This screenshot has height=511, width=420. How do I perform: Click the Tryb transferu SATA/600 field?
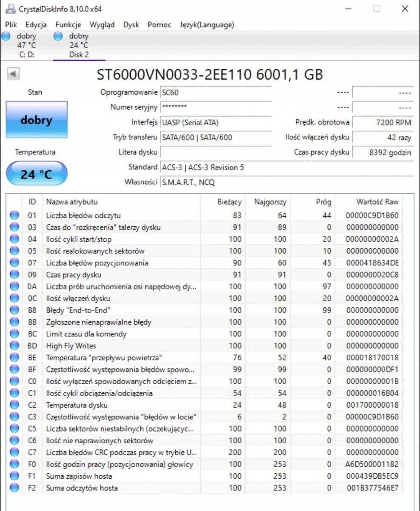tap(216, 138)
